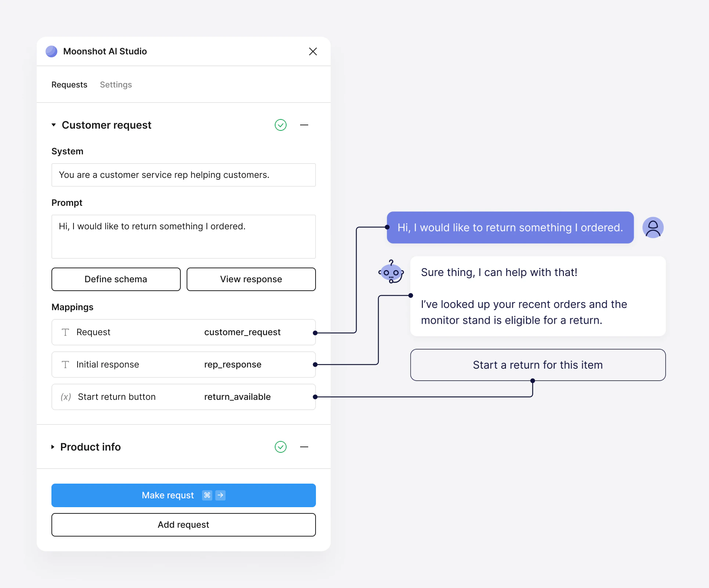Click the bot avatar icon in chat
Image resolution: width=709 pixels, height=588 pixels.
[x=391, y=272]
